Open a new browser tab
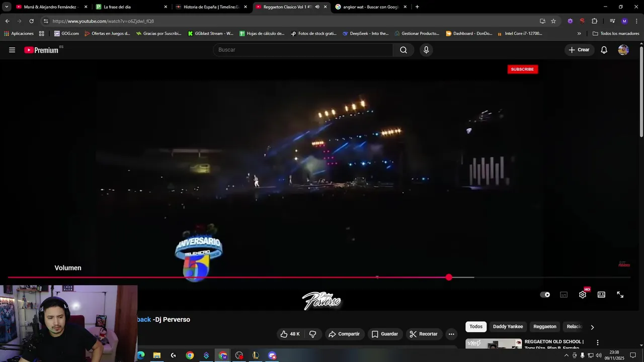The image size is (644, 362). tap(417, 7)
